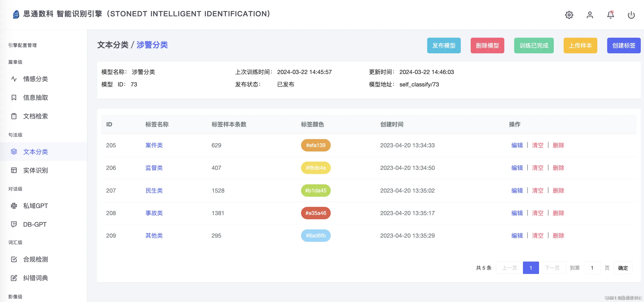The image size is (644, 302).
Task: Open 实体识别 in sidebar
Action: [x=35, y=170]
